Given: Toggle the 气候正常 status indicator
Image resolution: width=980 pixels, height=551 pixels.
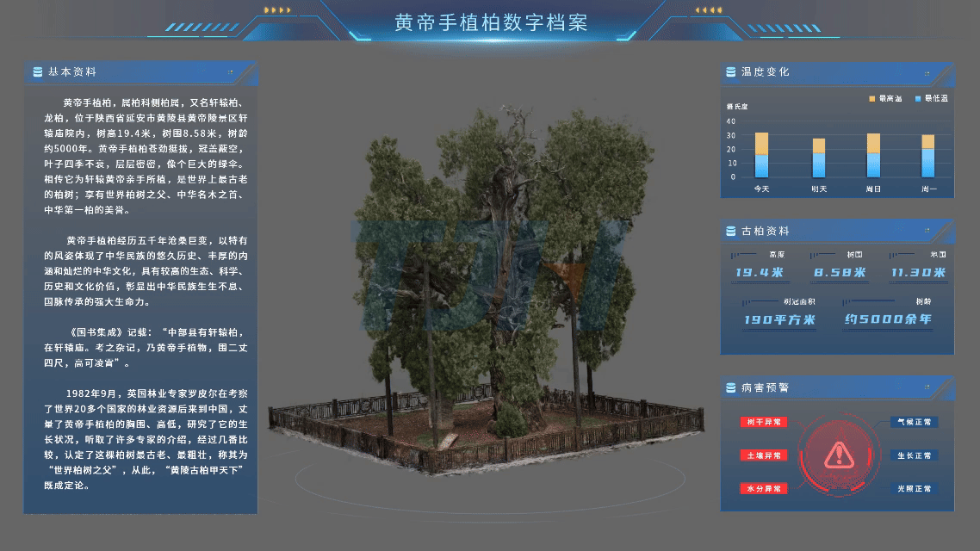Looking at the screenshot, I should [x=915, y=421].
